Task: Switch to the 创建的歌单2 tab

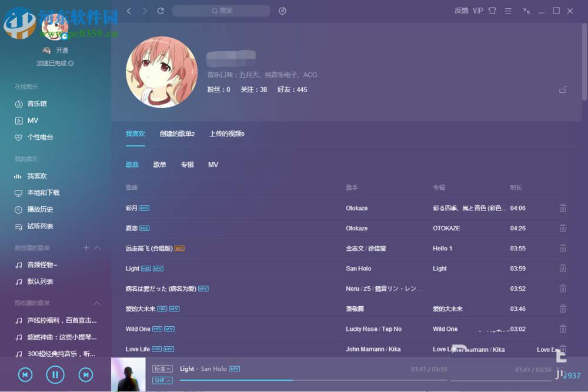Action: (x=178, y=133)
